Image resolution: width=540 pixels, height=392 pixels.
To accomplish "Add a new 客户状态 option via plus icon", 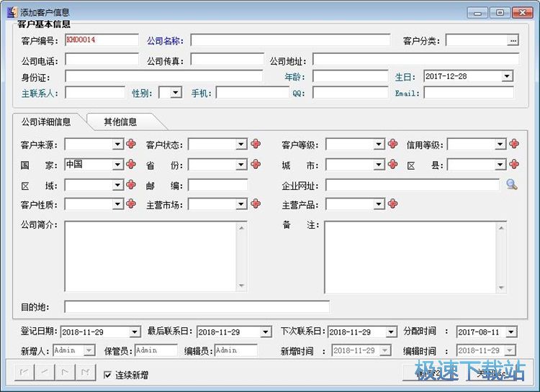I will pyautogui.click(x=256, y=145).
